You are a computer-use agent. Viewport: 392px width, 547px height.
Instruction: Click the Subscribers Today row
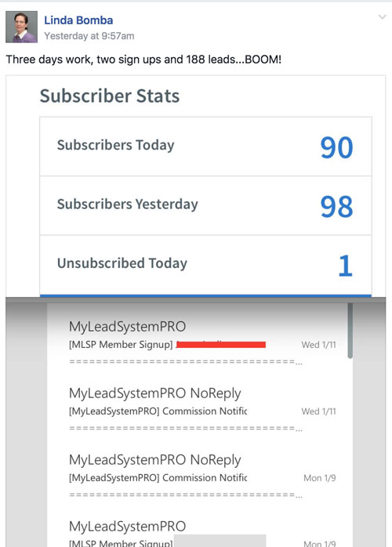tap(205, 147)
